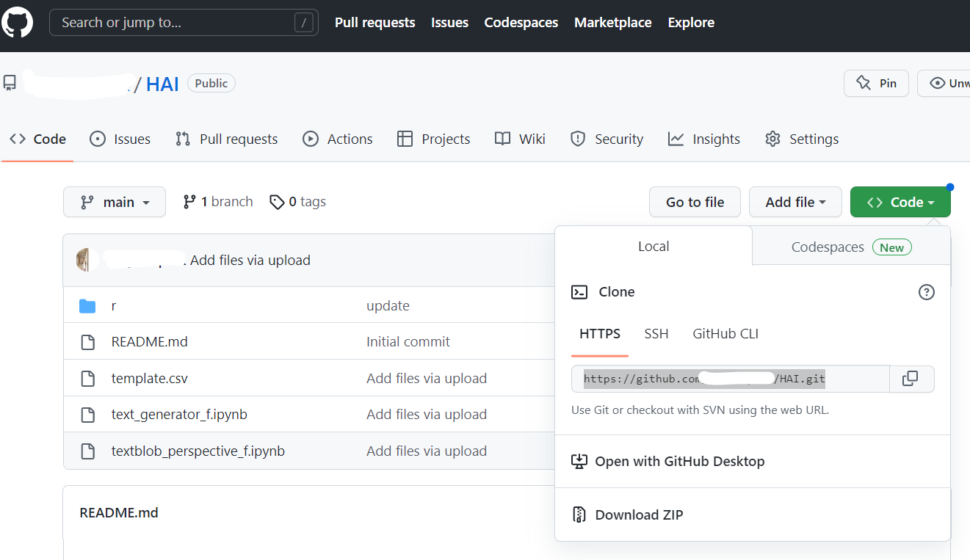Expand the main branch dropdown
Screen dimensions: 970x560
tap(115, 202)
